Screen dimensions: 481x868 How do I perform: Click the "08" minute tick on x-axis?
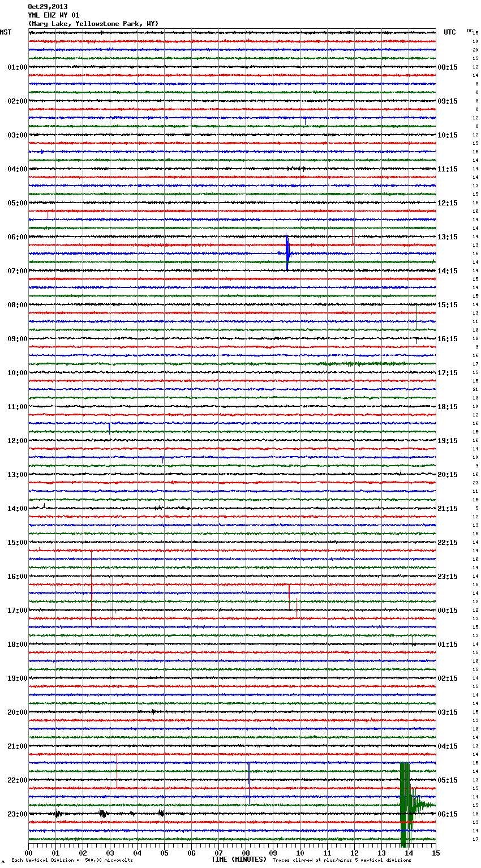pos(246,853)
